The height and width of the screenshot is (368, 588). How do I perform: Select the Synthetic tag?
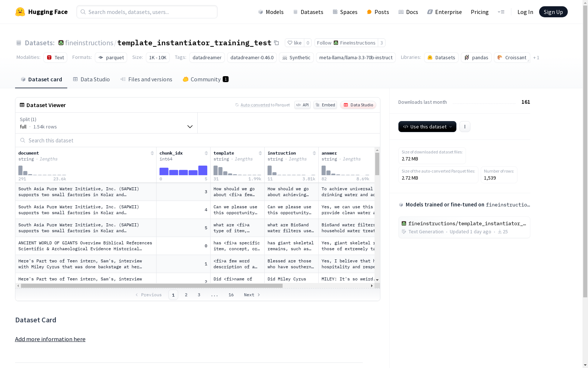pyautogui.click(x=296, y=57)
